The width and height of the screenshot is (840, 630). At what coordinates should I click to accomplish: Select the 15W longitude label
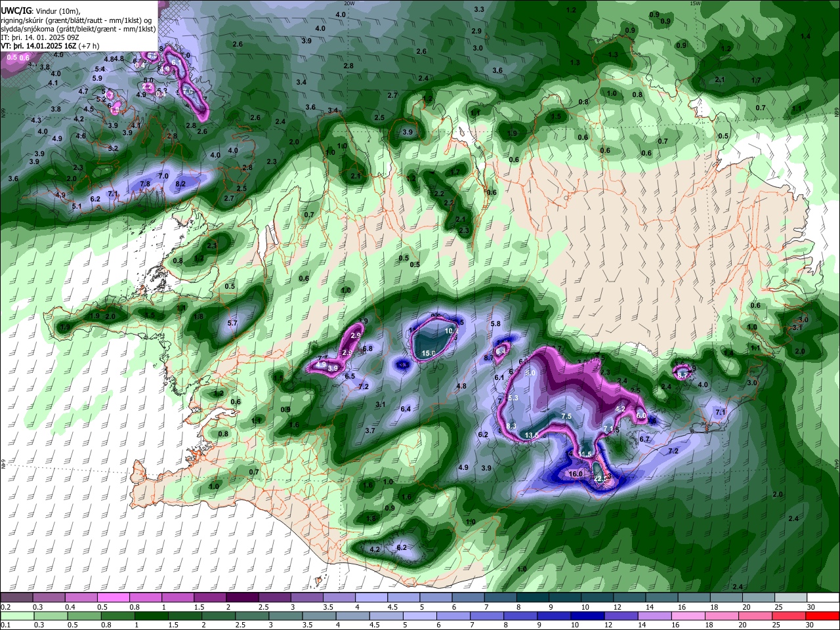pyautogui.click(x=695, y=3)
